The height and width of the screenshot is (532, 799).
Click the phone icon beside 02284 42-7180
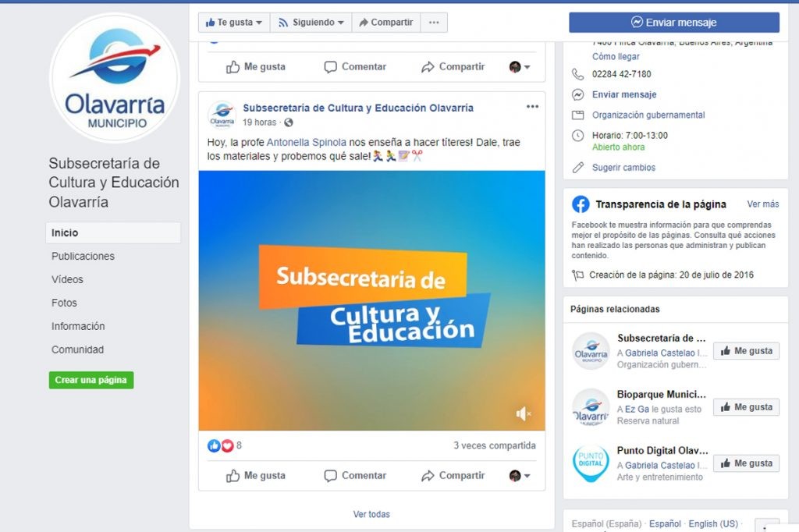coord(577,74)
